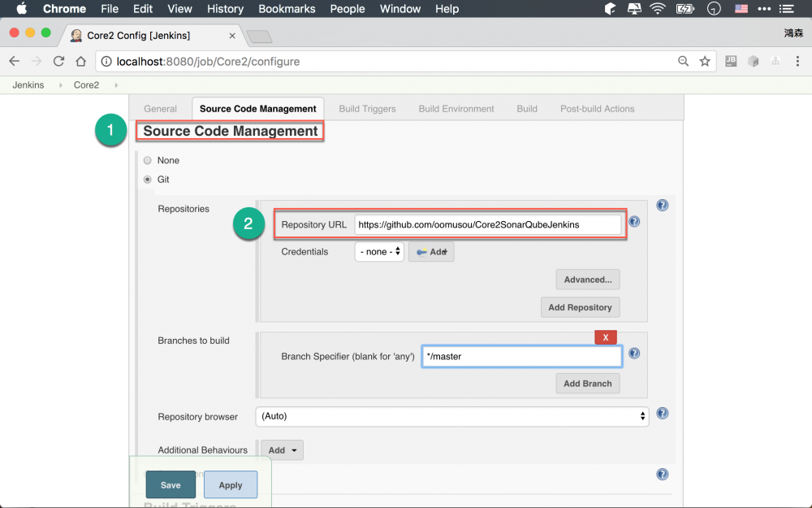Click inside the Repository URL field

click(x=487, y=224)
